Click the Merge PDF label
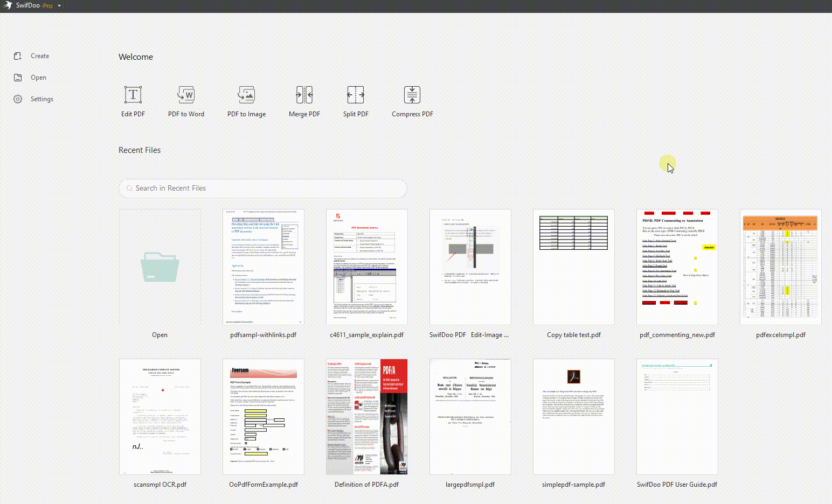The height and width of the screenshot is (504, 832). pos(304,114)
